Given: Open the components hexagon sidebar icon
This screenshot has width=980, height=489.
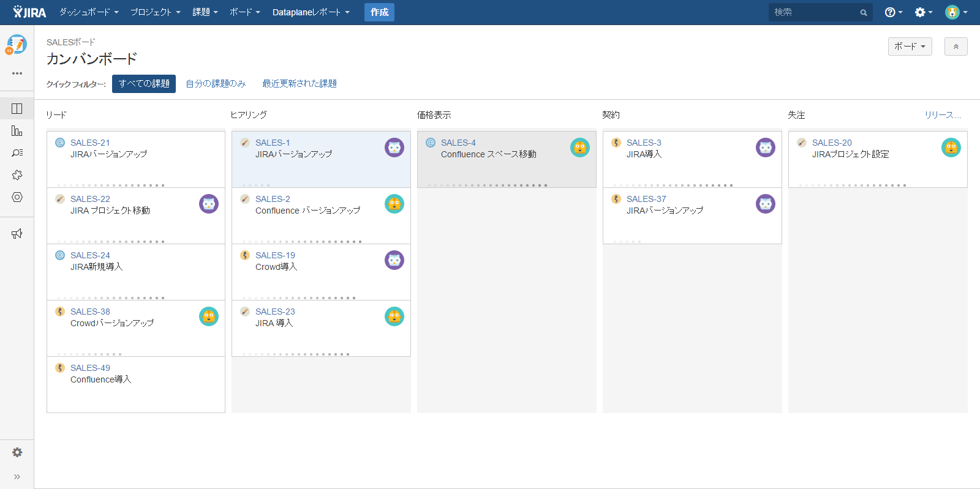Looking at the screenshot, I should (17, 197).
